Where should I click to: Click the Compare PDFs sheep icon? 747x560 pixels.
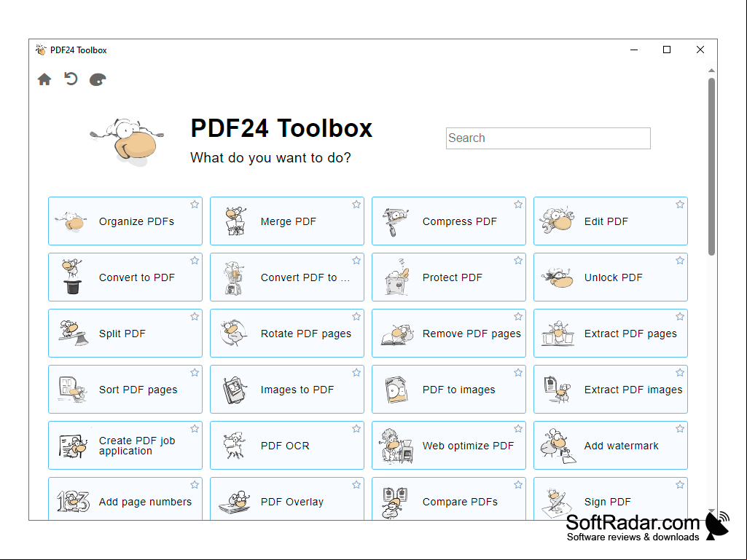pos(396,502)
